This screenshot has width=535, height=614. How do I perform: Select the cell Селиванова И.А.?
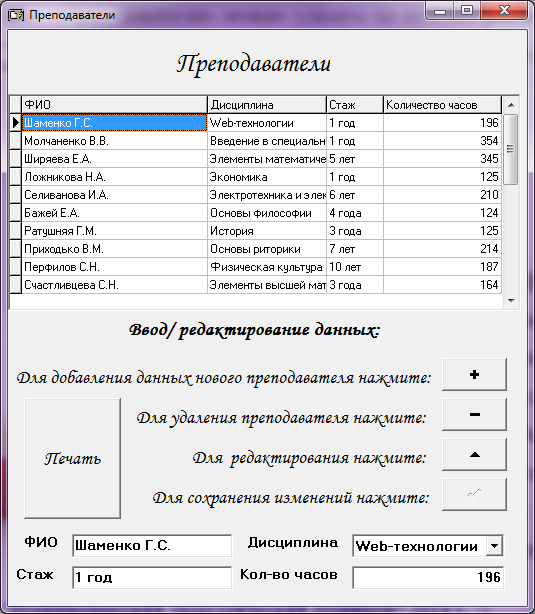pyautogui.click(x=114, y=195)
